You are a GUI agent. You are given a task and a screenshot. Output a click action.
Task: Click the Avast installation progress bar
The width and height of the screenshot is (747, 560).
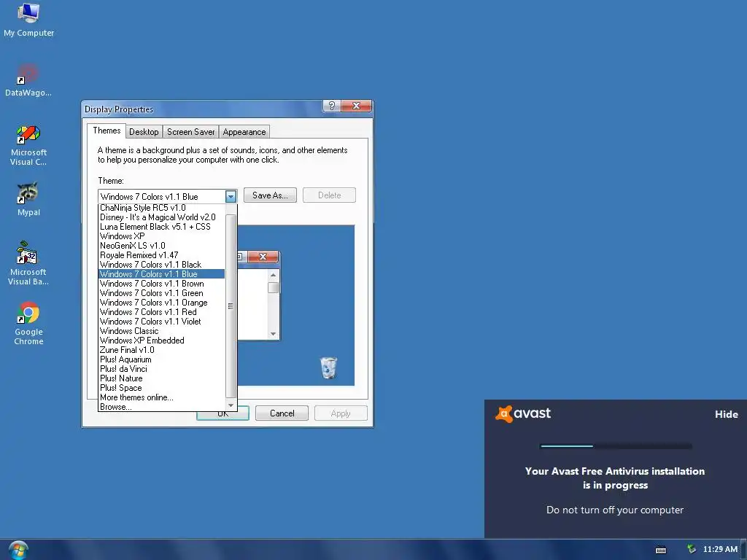pyautogui.click(x=616, y=446)
